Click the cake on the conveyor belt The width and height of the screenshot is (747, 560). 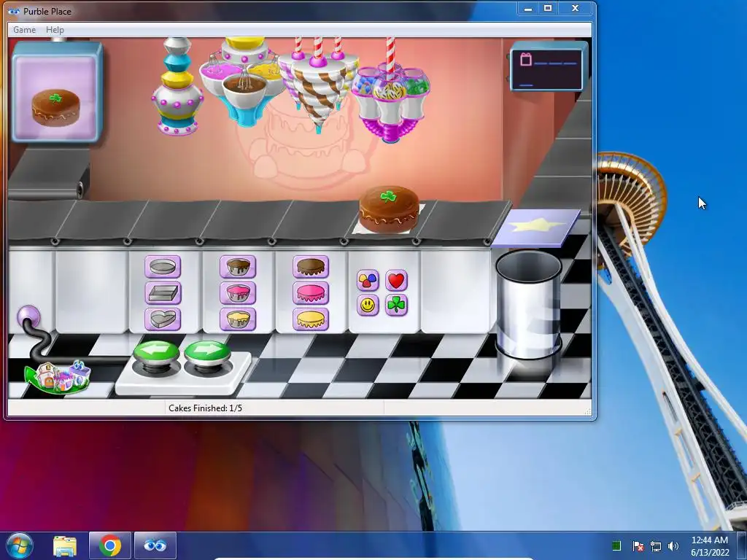click(x=390, y=209)
